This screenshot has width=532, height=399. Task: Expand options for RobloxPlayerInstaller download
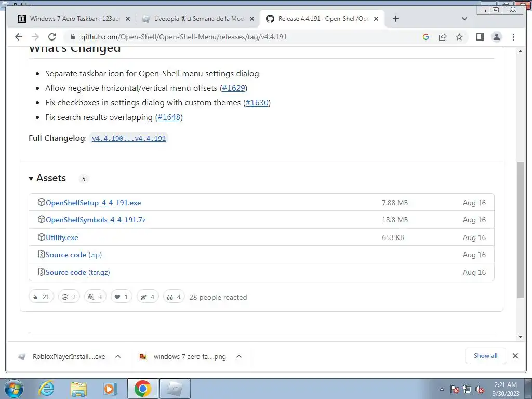(118, 356)
